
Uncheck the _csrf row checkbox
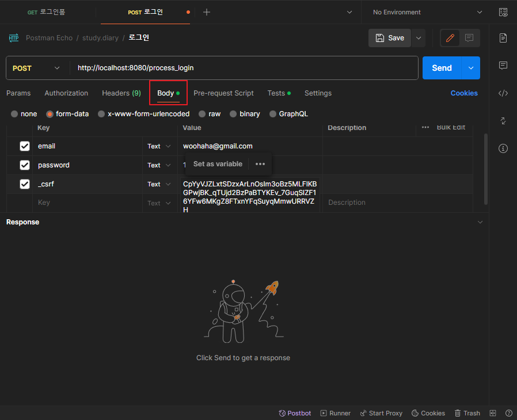(25, 184)
